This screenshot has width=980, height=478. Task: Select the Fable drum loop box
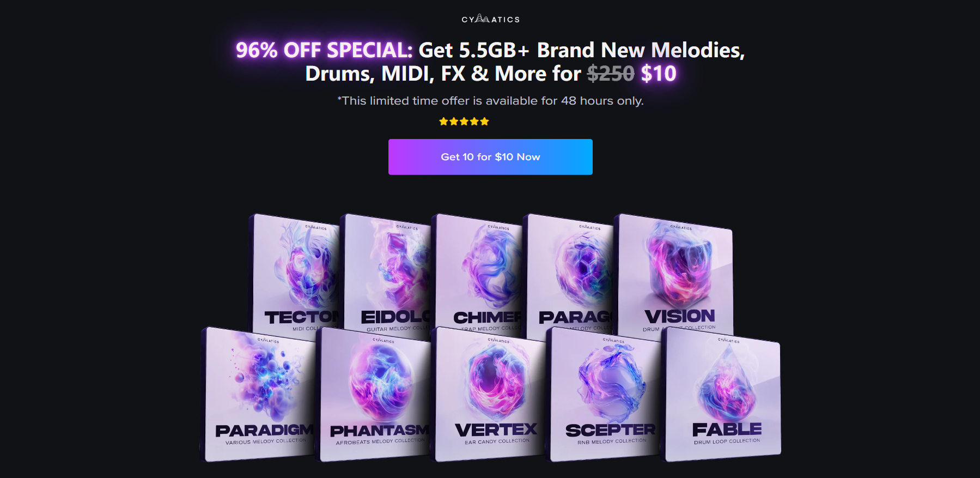pos(721,394)
